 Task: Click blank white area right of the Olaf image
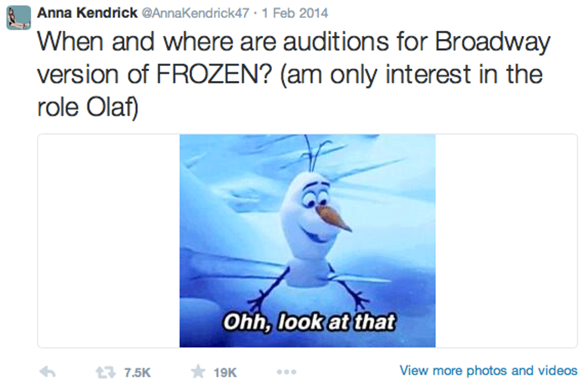click(x=506, y=240)
